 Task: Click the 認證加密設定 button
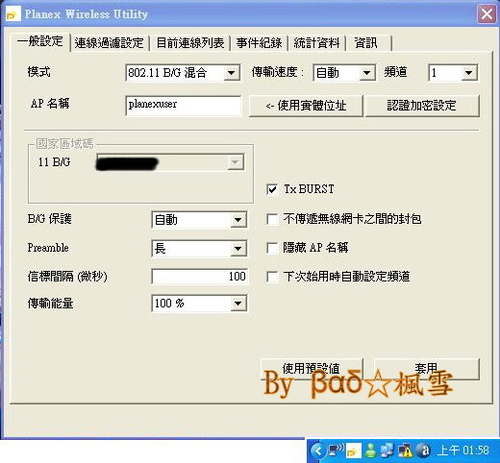[x=422, y=106]
